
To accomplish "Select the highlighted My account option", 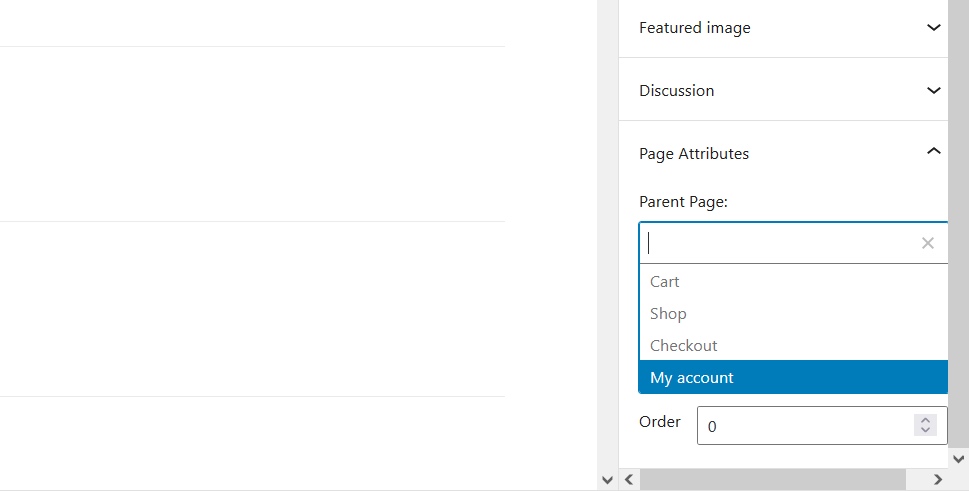I will tap(793, 377).
